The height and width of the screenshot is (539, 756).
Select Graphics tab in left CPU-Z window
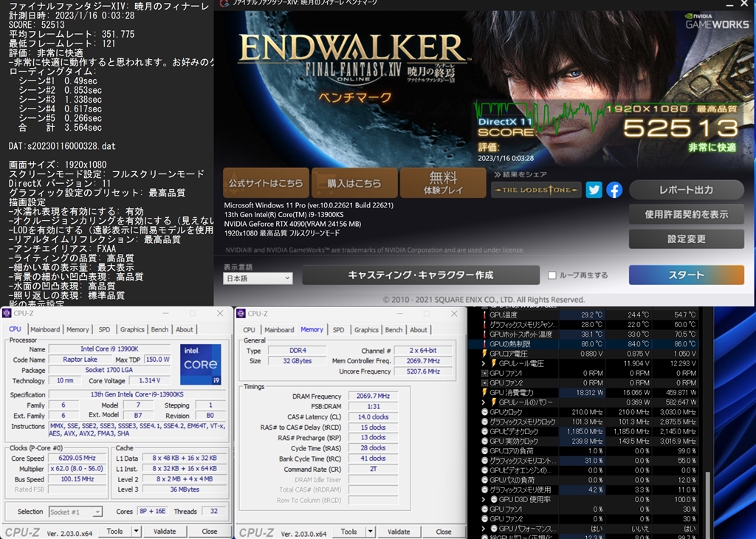[132, 329]
